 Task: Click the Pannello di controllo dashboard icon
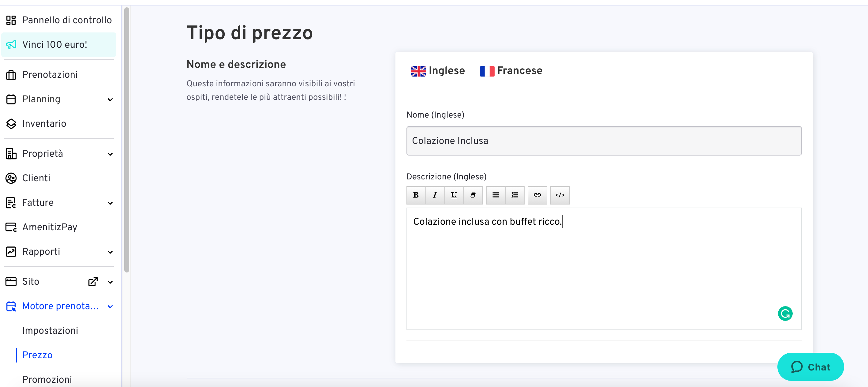click(11, 20)
